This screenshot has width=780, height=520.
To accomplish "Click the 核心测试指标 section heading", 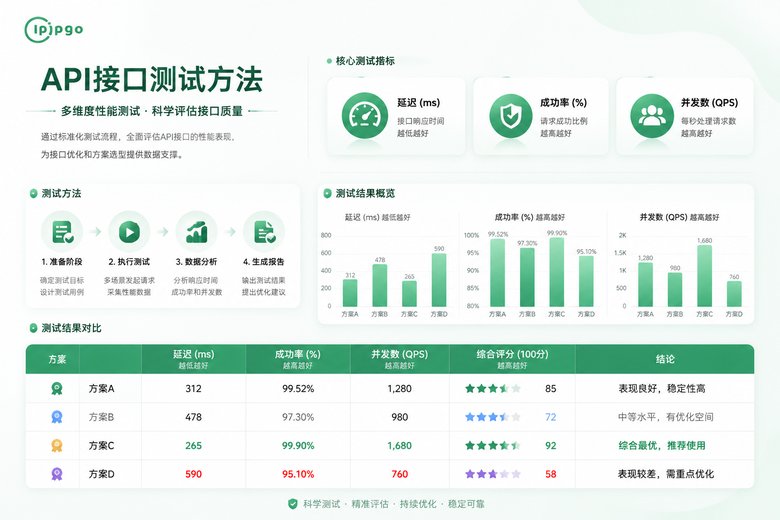I will tap(365, 61).
